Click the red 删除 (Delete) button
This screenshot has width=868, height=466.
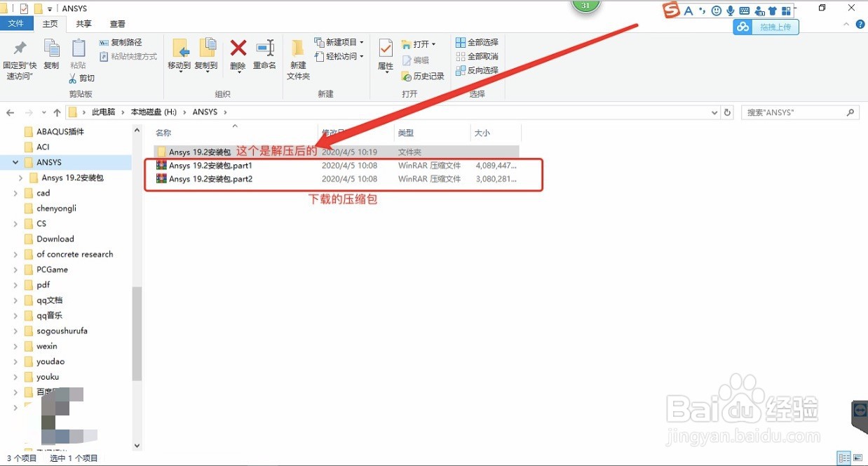(x=238, y=55)
